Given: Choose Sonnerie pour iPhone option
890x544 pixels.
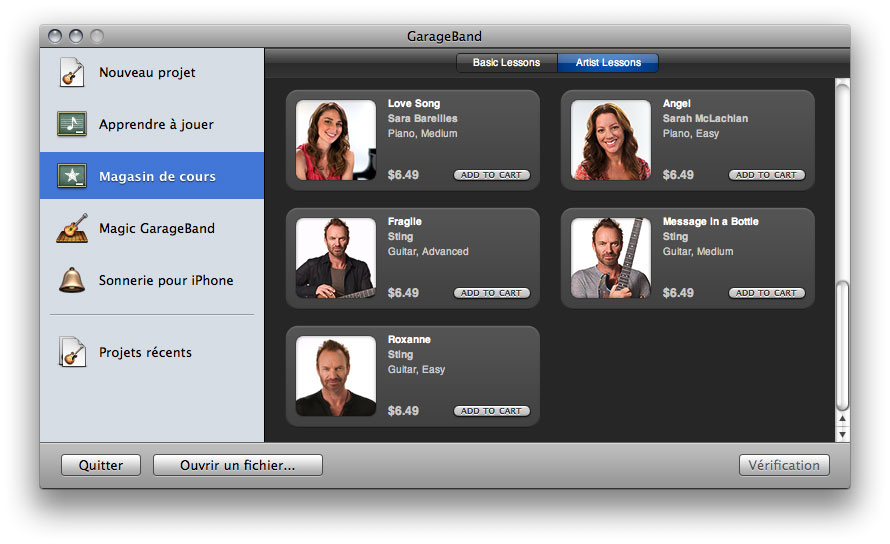Looking at the screenshot, I should tap(152, 280).
